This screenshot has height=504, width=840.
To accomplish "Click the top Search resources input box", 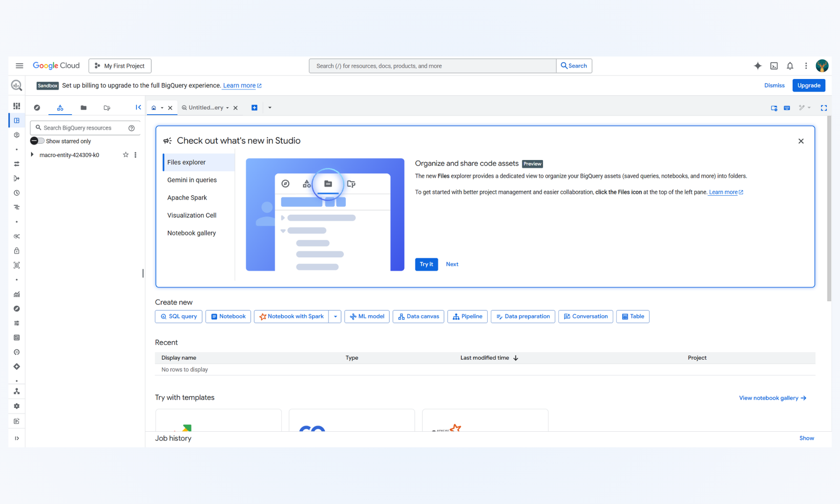I will pos(433,66).
